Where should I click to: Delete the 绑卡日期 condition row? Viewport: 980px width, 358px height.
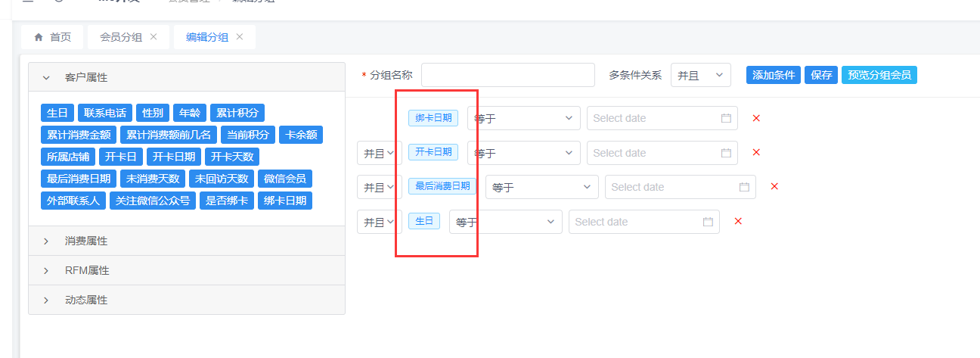[x=756, y=118]
